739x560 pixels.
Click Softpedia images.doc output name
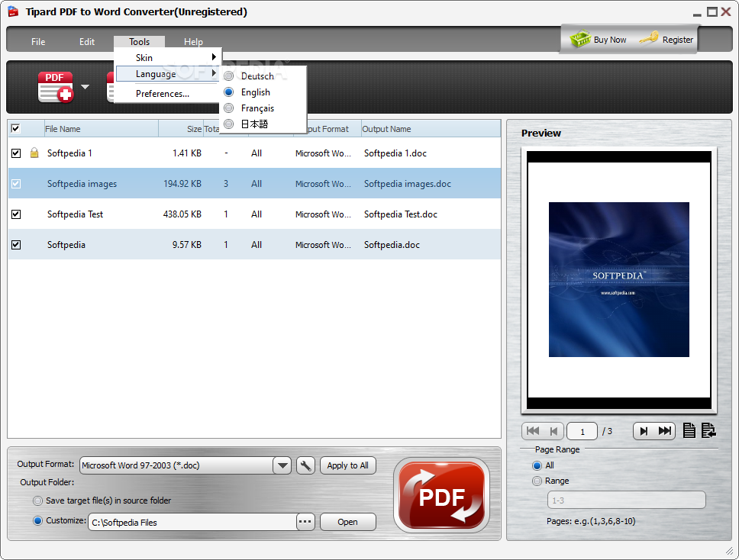407,184
